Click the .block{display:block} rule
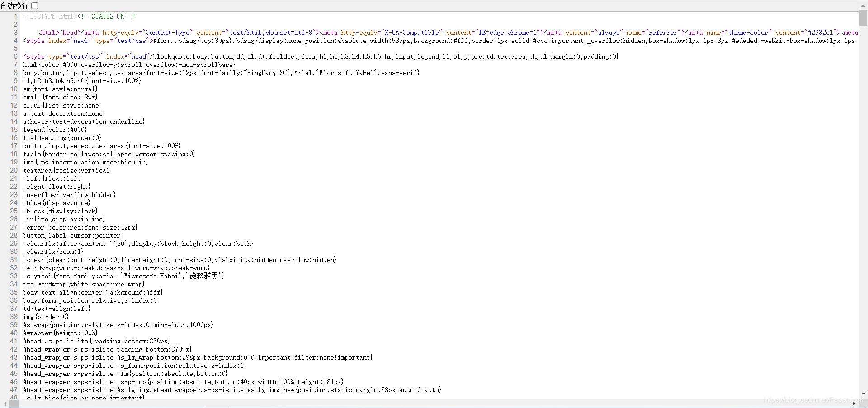This screenshot has height=408, width=868. point(60,211)
